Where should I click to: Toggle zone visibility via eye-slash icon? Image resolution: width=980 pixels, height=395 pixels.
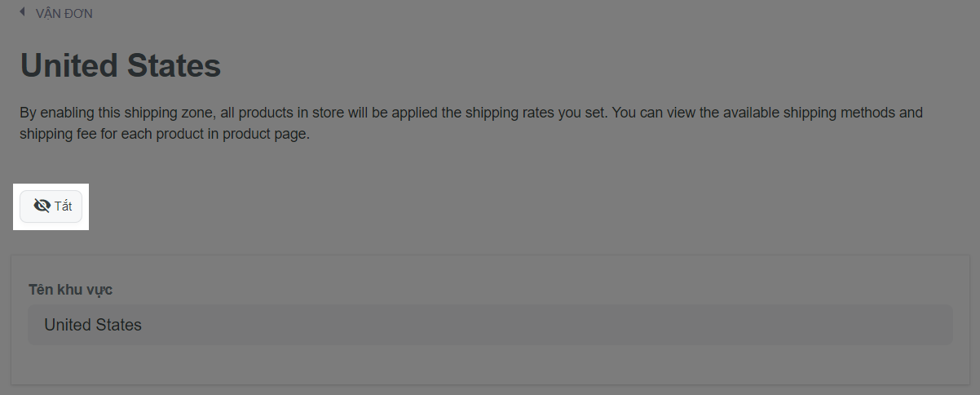[x=42, y=206]
